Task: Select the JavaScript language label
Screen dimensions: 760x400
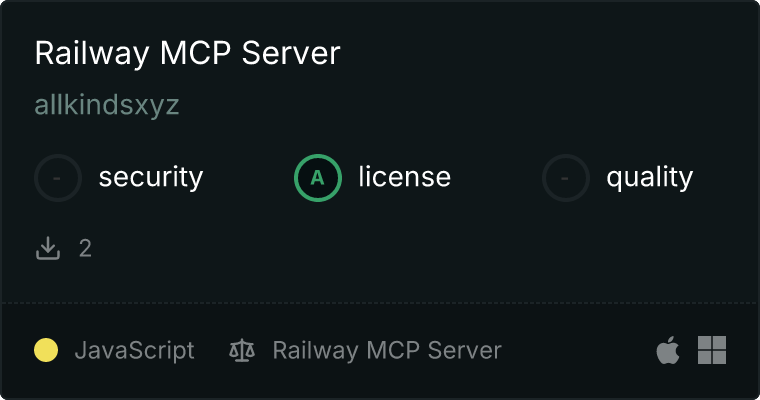Action: (x=134, y=351)
